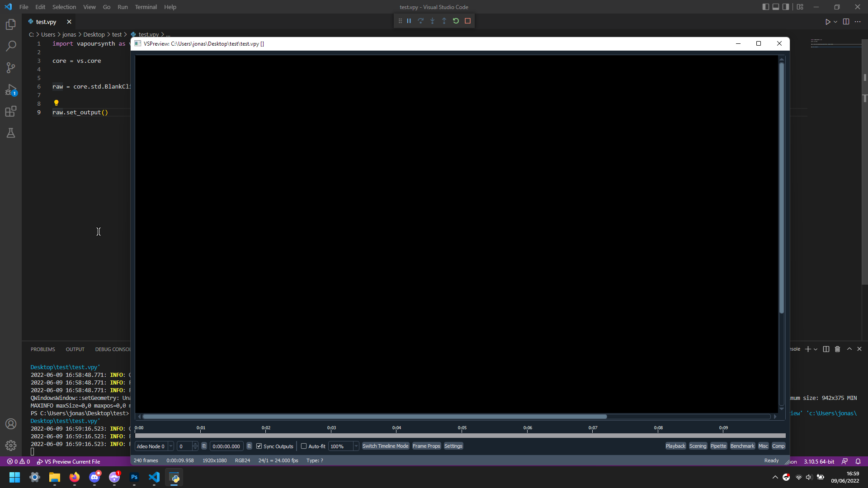868x488 pixels.
Task: Open Run and Debug sidebar view
Action: pyautogui.click(x=11, y=90)
